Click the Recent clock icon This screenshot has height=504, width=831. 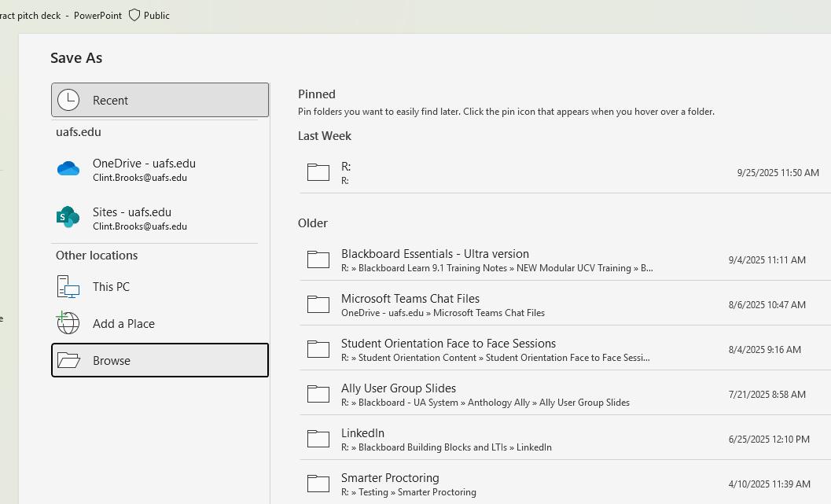[x=68, y=100]
